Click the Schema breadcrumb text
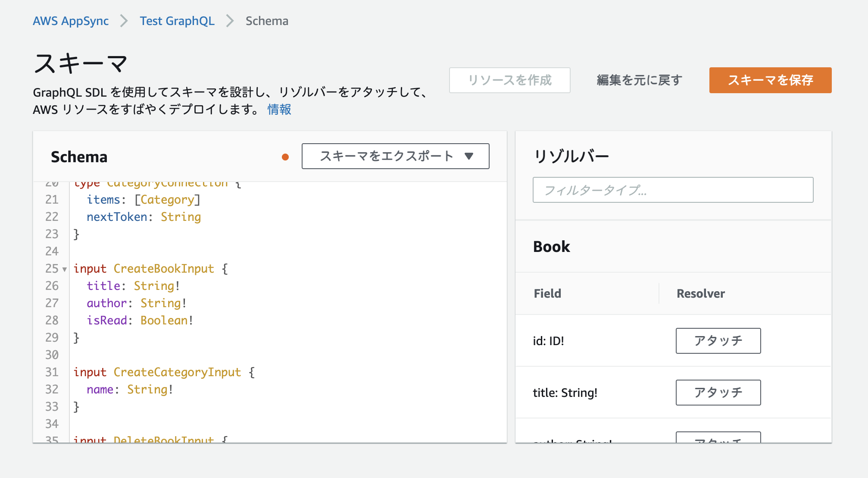The width and height of the screenshot is (868, 478). point(267,21)
